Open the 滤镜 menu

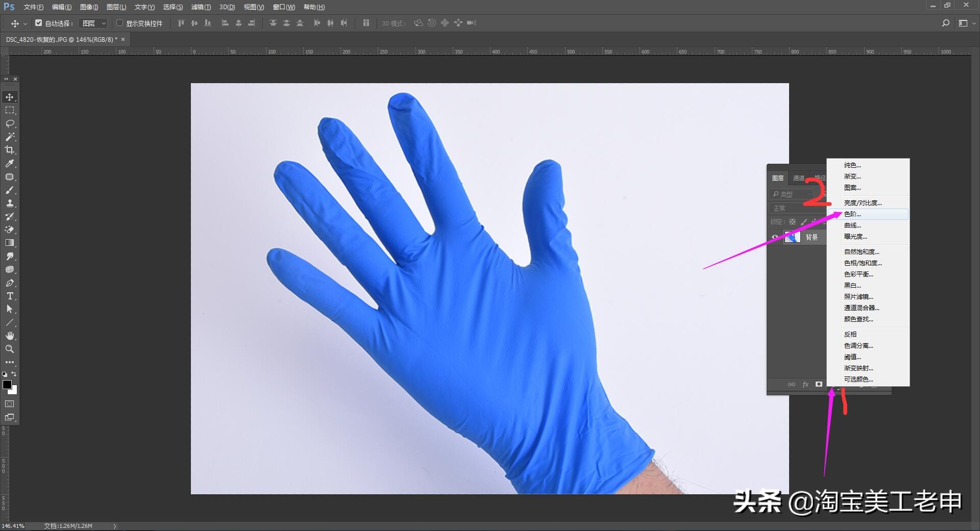click(201, 7)
